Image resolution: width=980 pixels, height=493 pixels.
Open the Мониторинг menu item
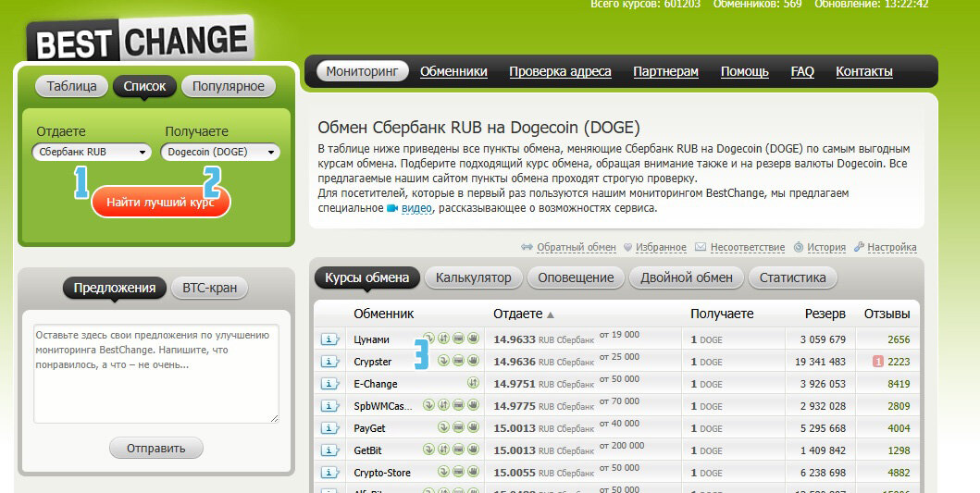tap(362, 71)
